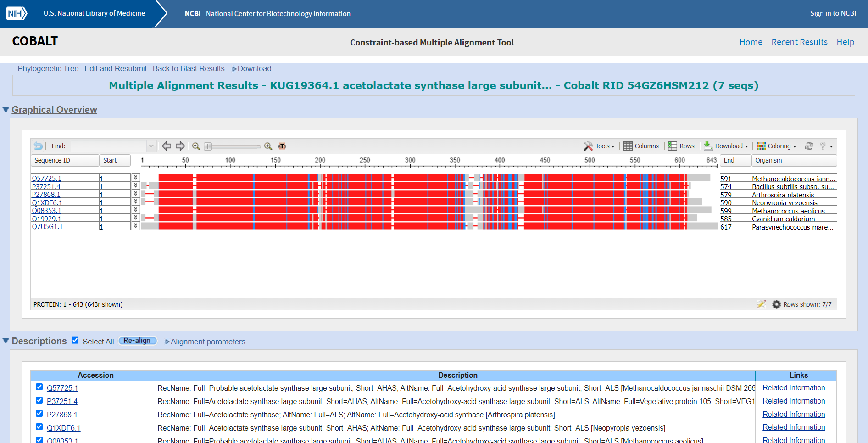Open Columns configuration via the grid icon
Viewport: 868px width, 443px height.
(628, 146)
